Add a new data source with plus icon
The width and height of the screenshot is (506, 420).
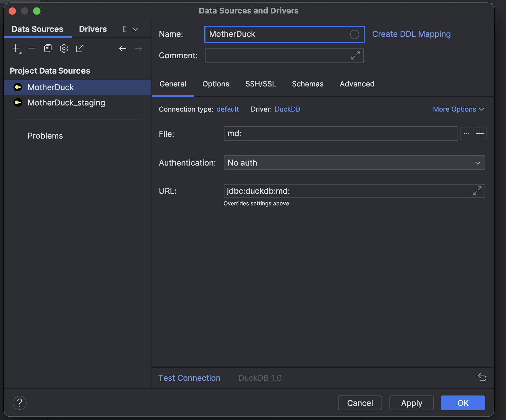16,48
